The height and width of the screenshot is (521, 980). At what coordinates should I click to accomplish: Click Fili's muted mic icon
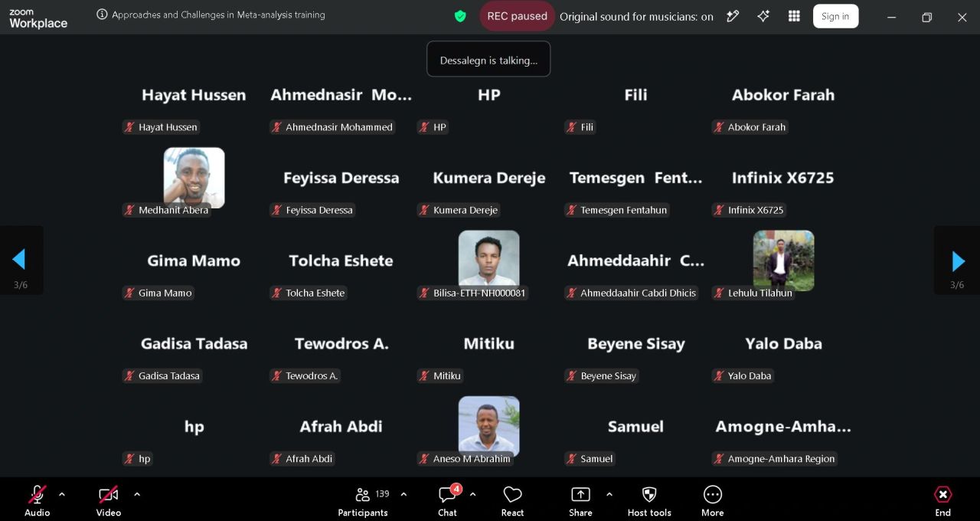point(572,127)
